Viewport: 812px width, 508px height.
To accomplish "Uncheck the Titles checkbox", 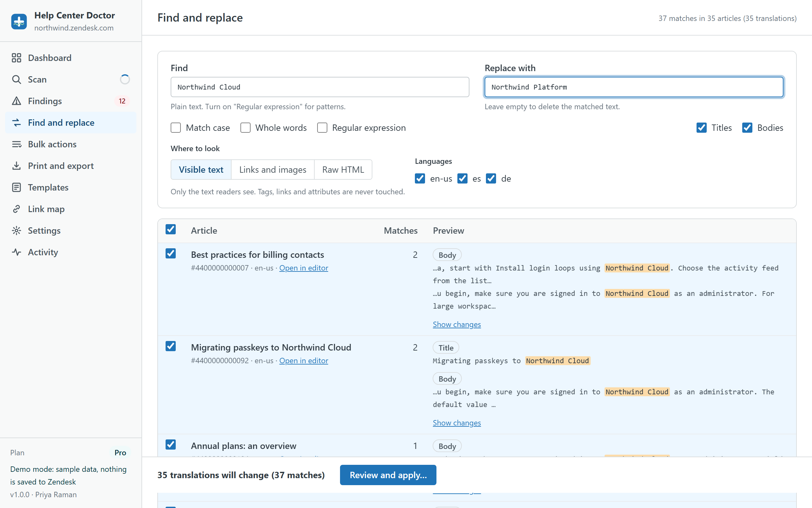I will pyautogui.click(x=702, y=128).
